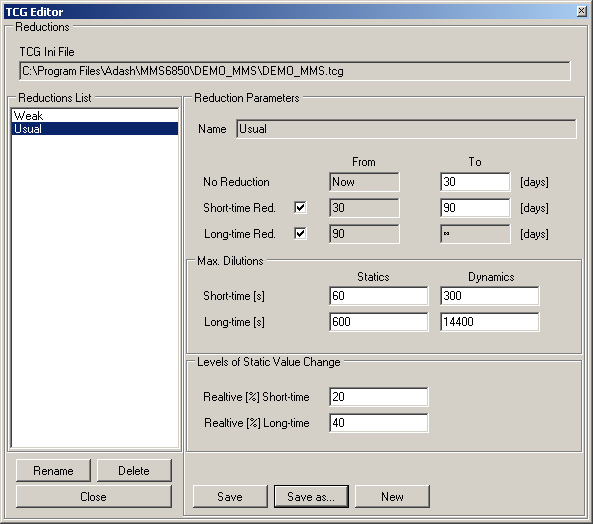Open the Save as... dialog
593x524 pixels.
click(311, 497)
